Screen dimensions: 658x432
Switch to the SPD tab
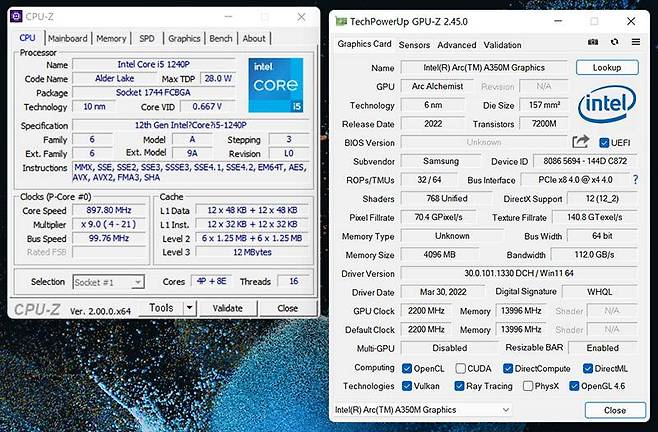pyautogui.click(x=147, y=38)
